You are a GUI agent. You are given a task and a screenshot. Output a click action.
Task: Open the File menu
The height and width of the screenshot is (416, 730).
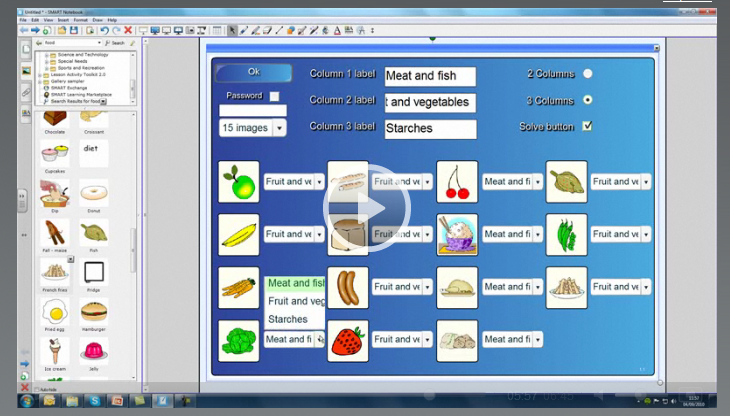(x=23, y=20)
